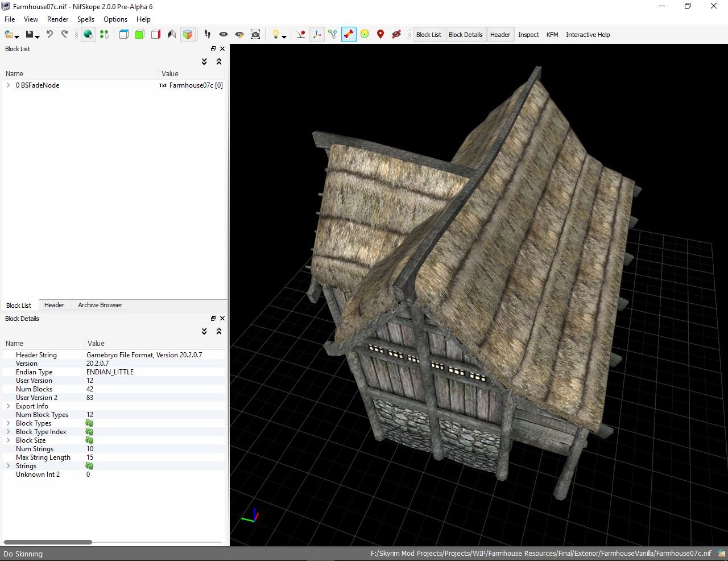Open the Render menu
Image resolution: width=728 pixels, height=561 pixels.
57,19
